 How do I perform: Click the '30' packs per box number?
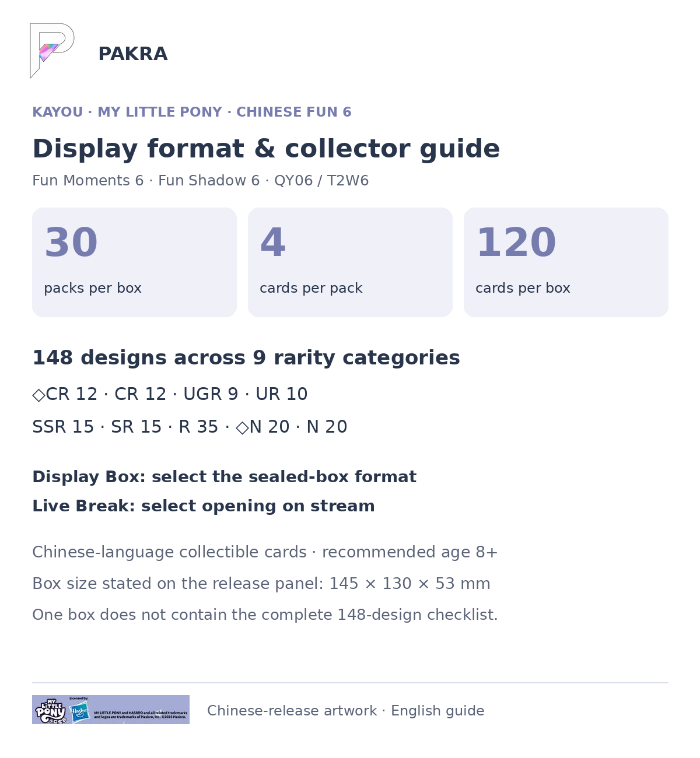pos(71,243)
